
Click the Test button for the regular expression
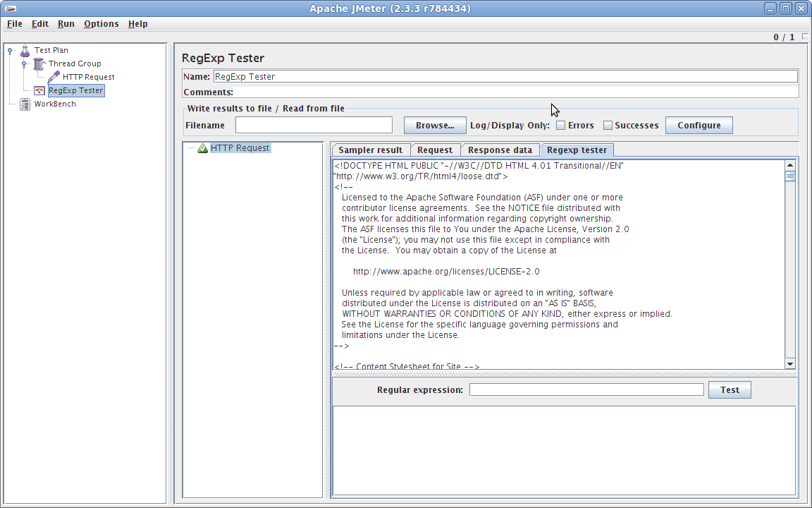point(730,389)
